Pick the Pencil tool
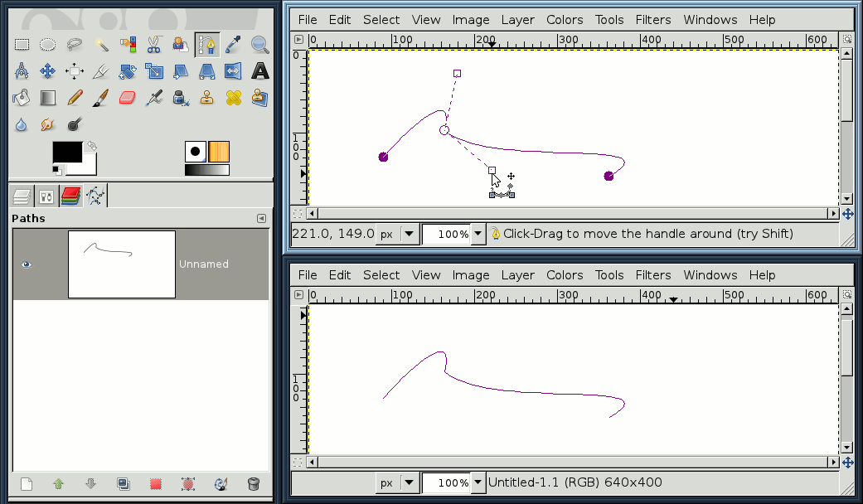Screen dimensions: 863x504 tap(75, 98)
